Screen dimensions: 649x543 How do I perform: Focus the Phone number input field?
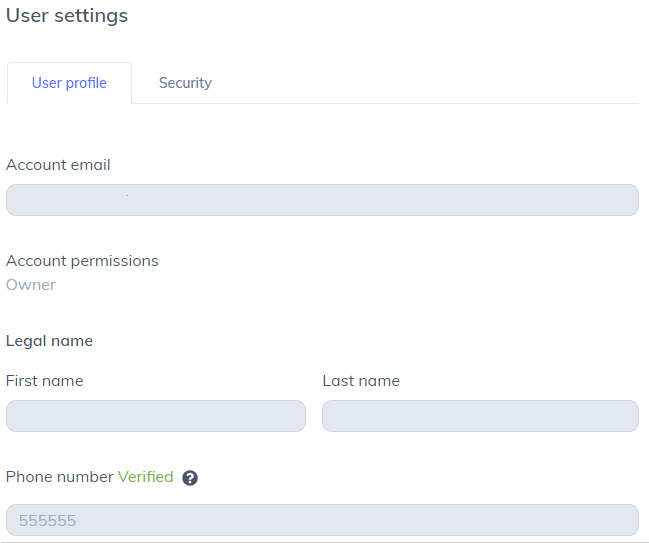click(322, 520)
